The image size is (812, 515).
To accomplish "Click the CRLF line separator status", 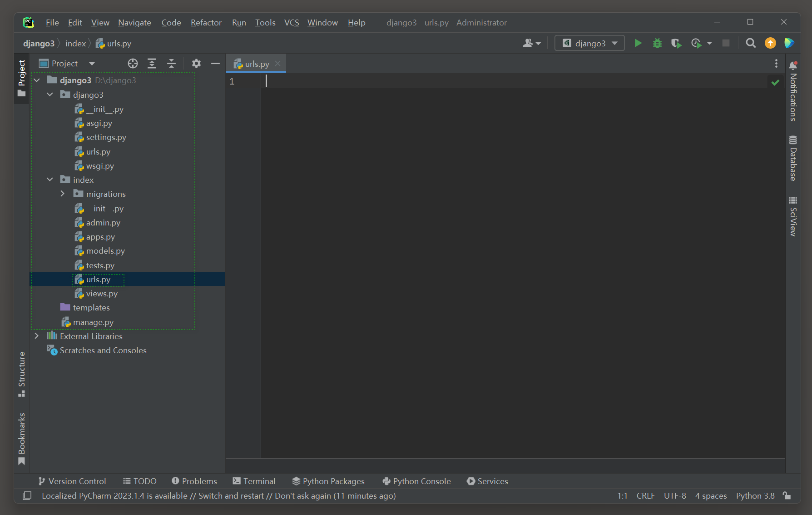I will tap(645, 495).
